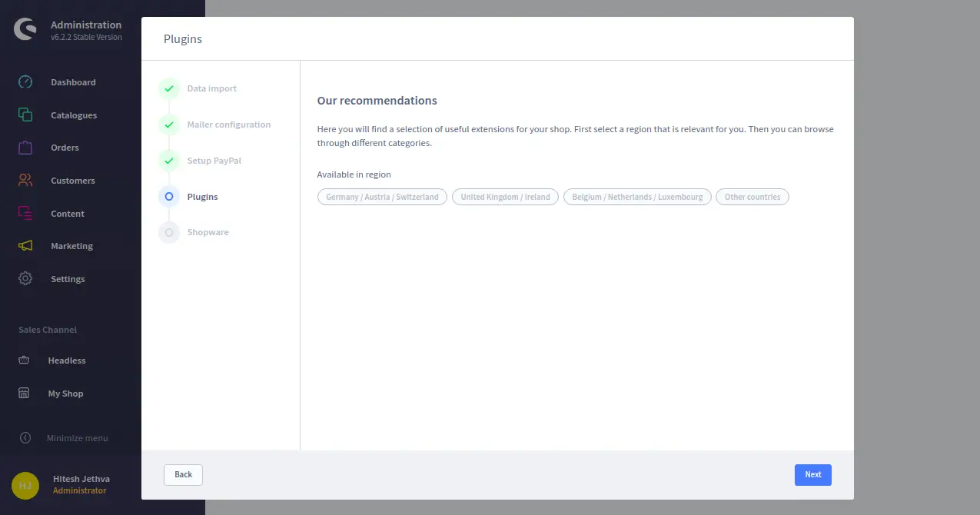Click the Administration title text
The height and width of the screenshot is (515, 980).
point(86,25)
